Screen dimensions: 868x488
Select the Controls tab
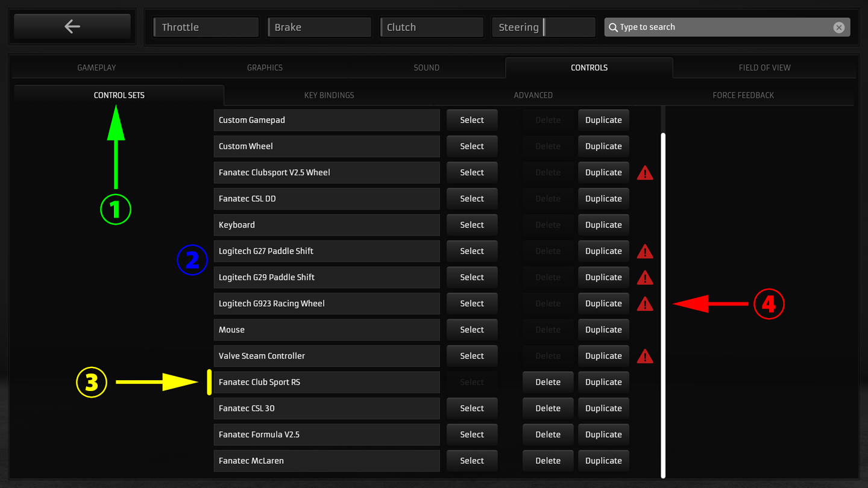click(x=589, y=67)
